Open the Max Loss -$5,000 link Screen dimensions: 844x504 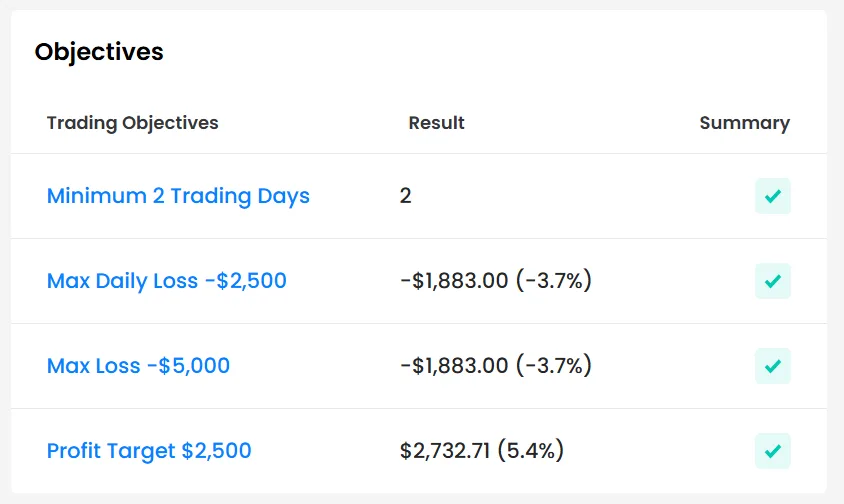138,366
